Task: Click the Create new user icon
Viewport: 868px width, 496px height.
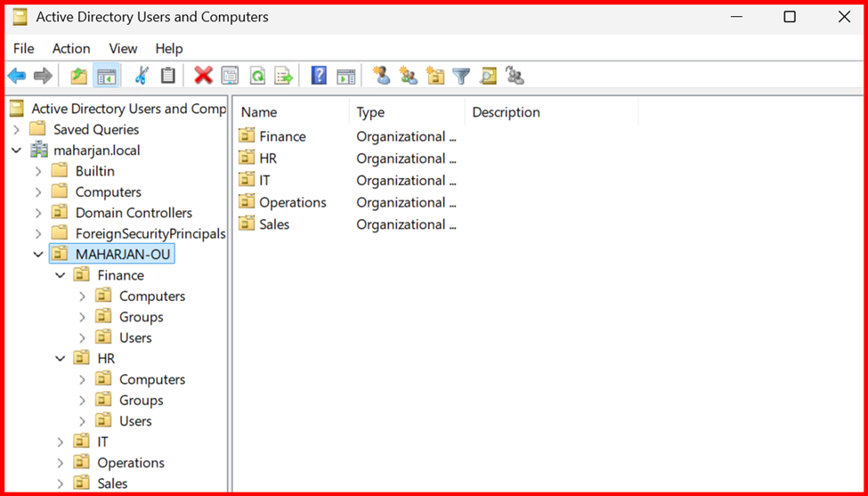Action: click(x=382, y=77)
